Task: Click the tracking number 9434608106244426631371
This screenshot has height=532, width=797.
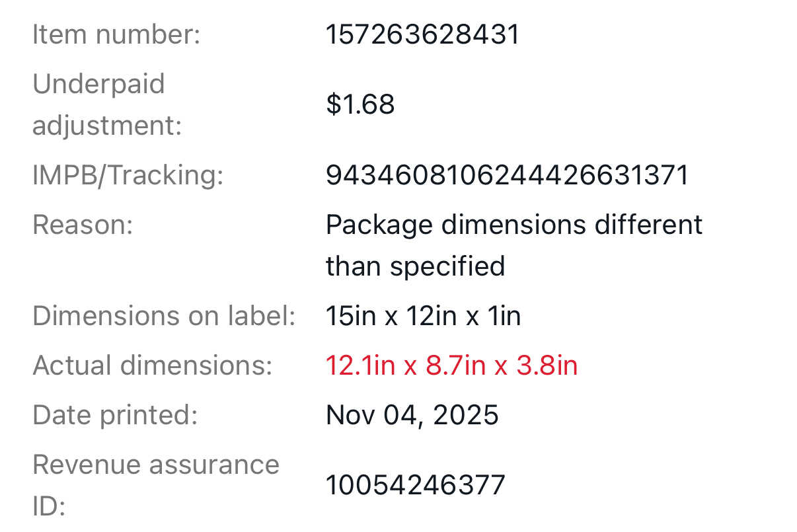Action: pos(507,175)
